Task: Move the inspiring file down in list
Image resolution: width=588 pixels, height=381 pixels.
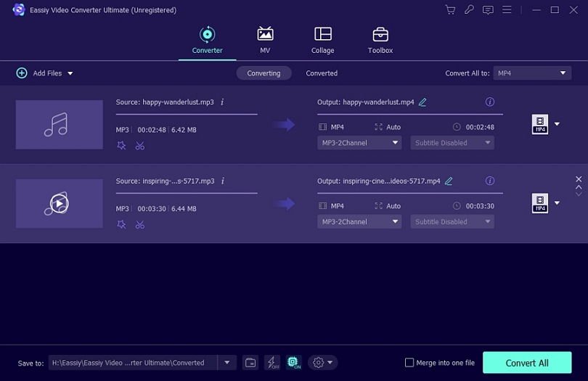Action: point(579,194)
